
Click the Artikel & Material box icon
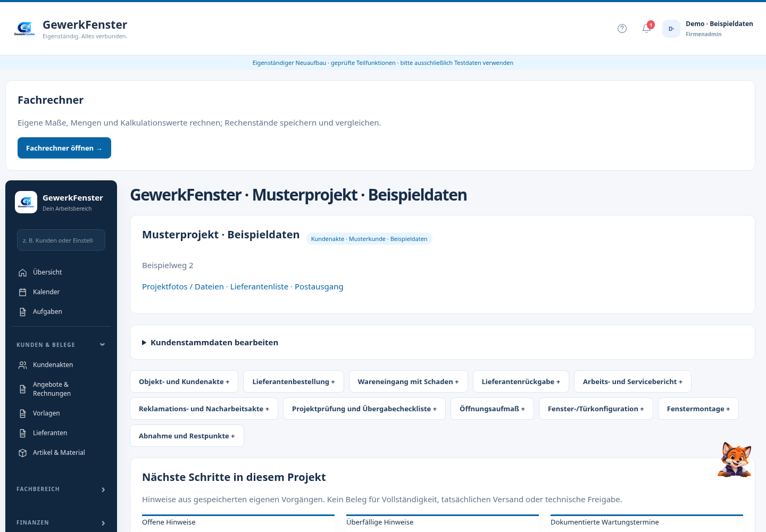22,453
